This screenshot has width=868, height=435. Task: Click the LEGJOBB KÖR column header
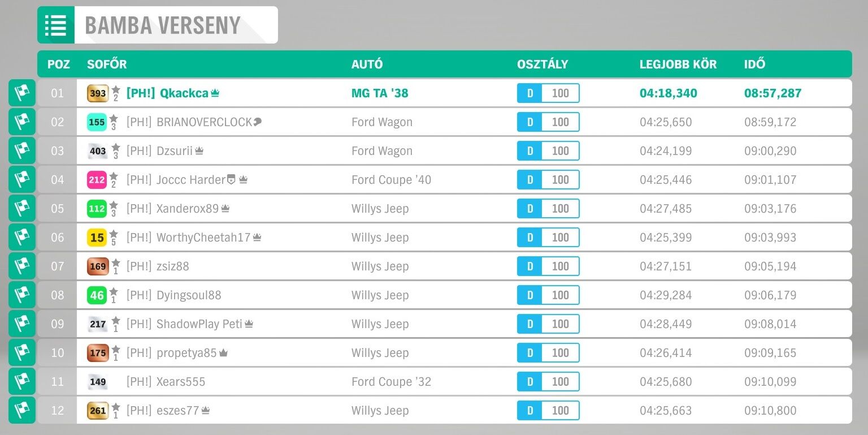(678, 64)
